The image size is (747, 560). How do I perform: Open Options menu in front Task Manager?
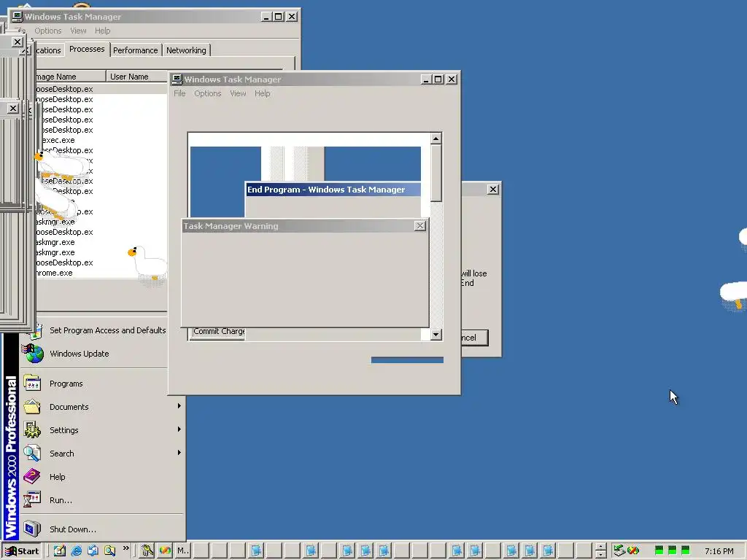[208, 93]
